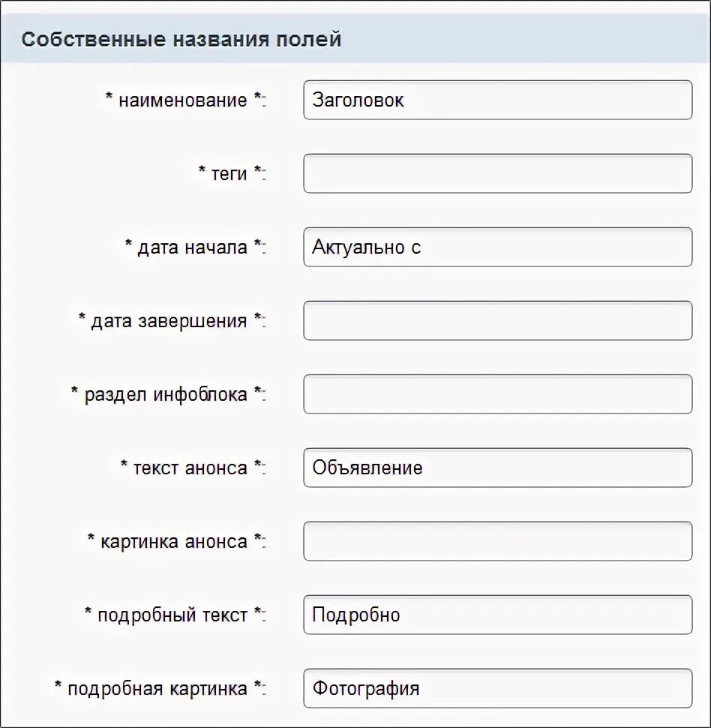Click the раздел инфоблока label
The width and height of the screenshot is (711, 728).
(x=166, y=395)
